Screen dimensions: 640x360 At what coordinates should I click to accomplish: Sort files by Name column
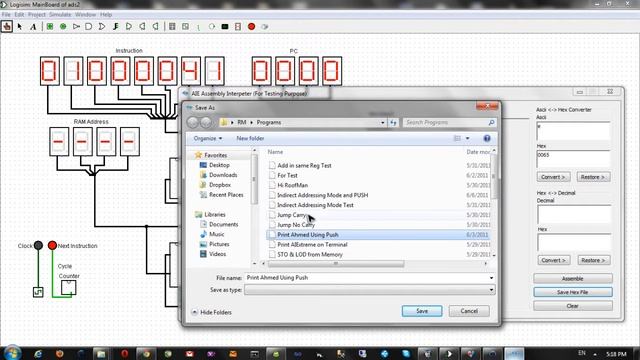point(275,152)
